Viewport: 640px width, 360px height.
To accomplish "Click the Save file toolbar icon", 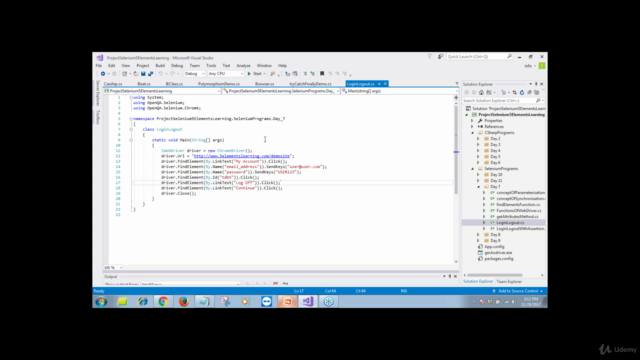I will coord(143,74).
